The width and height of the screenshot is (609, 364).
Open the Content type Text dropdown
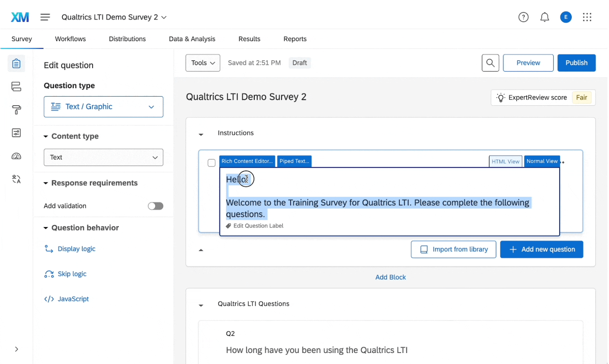point(103,157)
